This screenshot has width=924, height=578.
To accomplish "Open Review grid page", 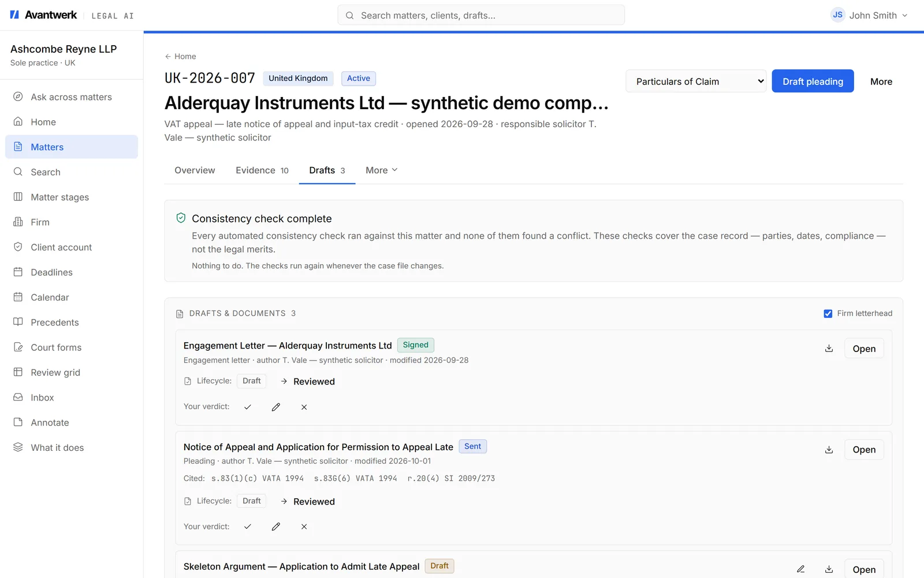I will [72, 372].
